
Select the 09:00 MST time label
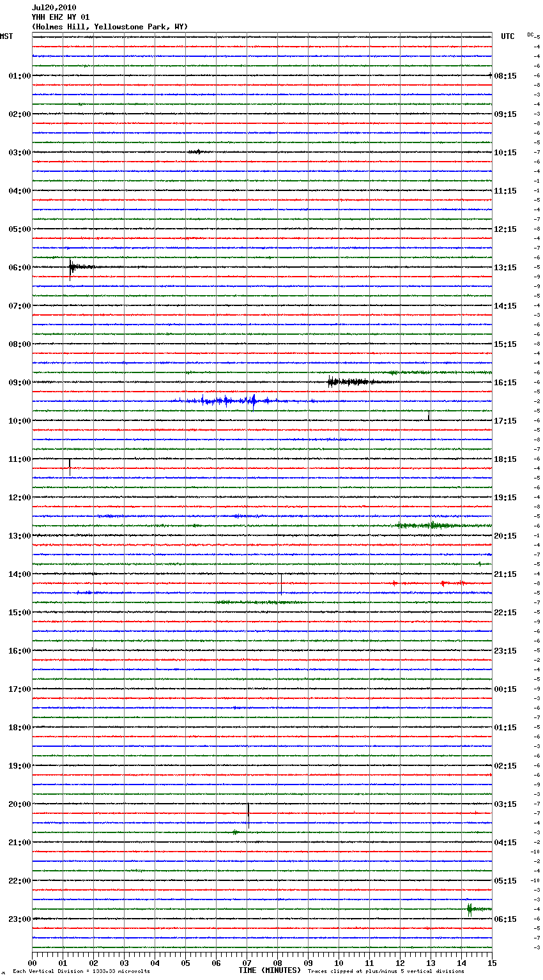point(20,383)
